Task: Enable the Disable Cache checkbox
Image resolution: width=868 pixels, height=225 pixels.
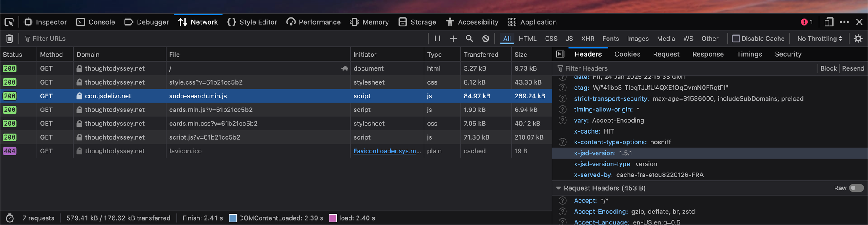Action: click(x=736, y=39)
